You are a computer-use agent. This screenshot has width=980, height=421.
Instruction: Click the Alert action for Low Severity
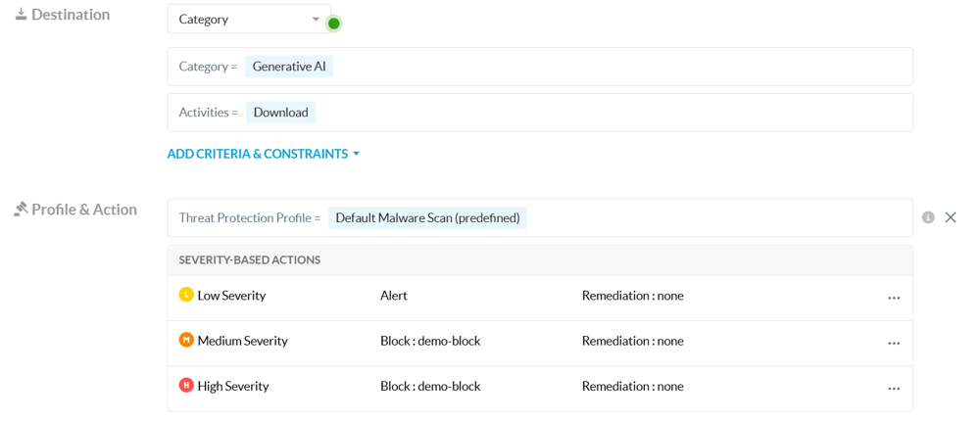(394, 296)
